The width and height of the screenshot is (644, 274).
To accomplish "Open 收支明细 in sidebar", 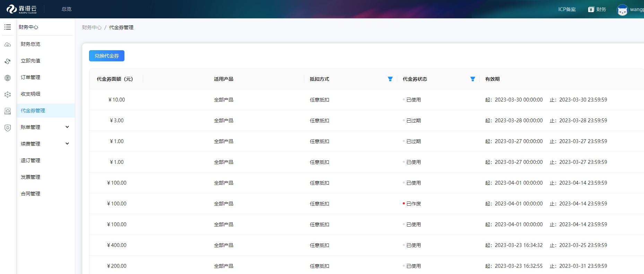I will click(x=31, y=94).
